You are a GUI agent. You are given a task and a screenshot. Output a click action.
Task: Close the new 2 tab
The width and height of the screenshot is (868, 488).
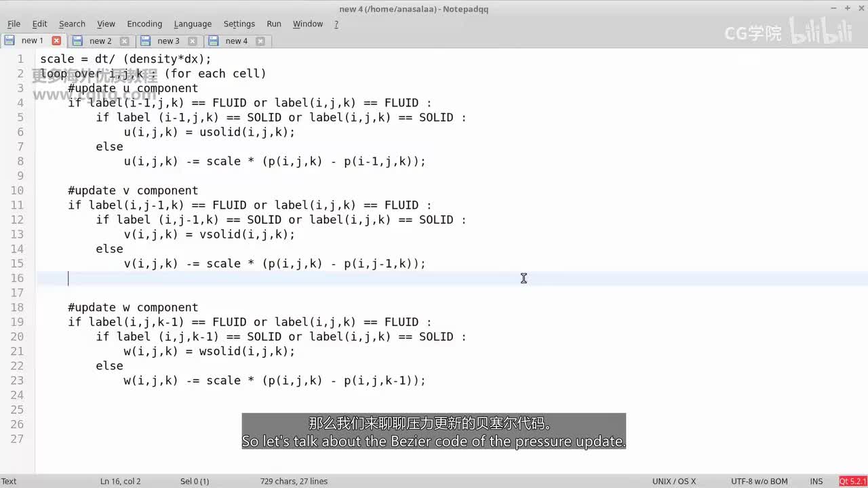124,41
